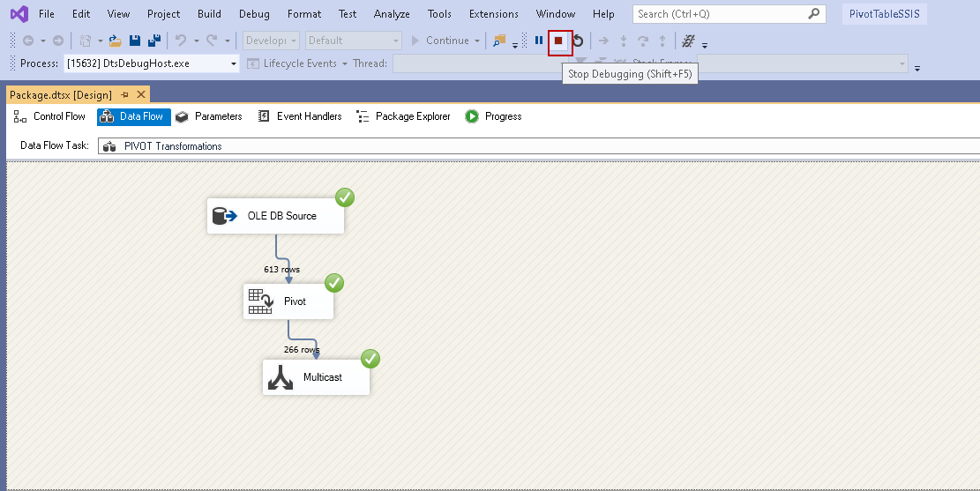The width and height of the screenshot is (980, 491).
Task: Open the Edit menu
Action: point(80,14)
